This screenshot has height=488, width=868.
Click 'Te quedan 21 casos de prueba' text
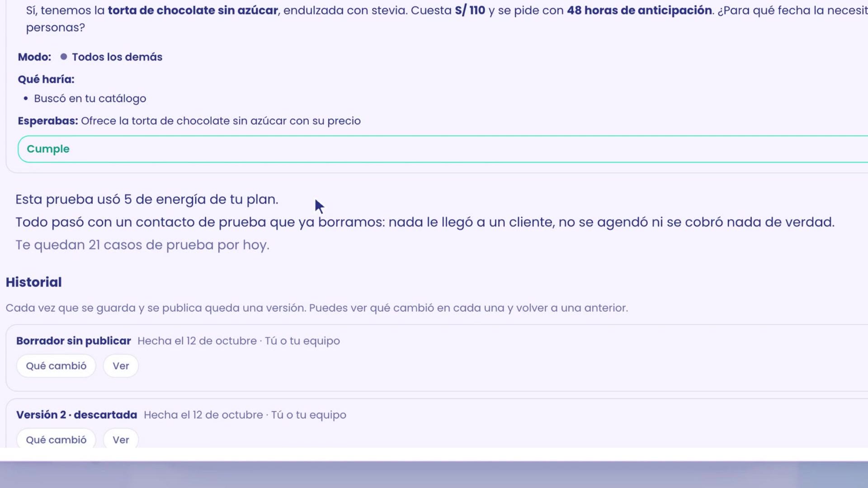(142, 245)
